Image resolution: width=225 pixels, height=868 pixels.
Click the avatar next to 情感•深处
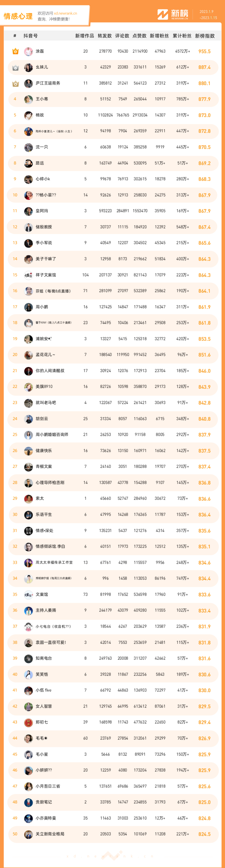29,530
